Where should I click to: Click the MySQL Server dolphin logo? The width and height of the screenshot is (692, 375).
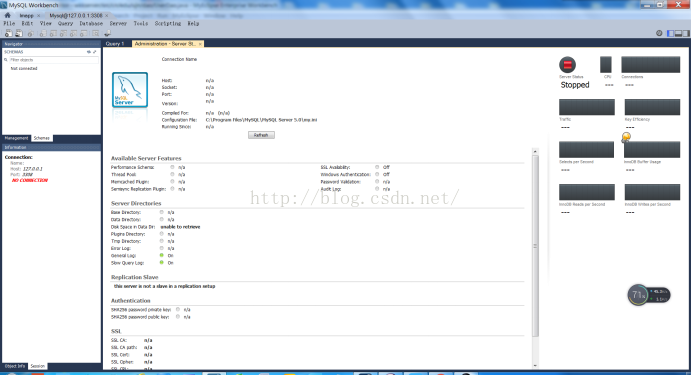point(130,90)
